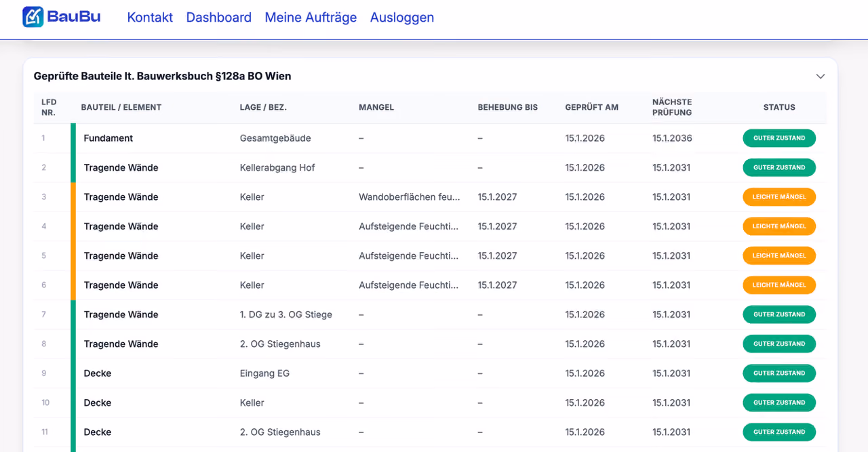Viewport: 868px width, 452px height.
Task: Click the Eingang EG location cell
Action: 264,373
